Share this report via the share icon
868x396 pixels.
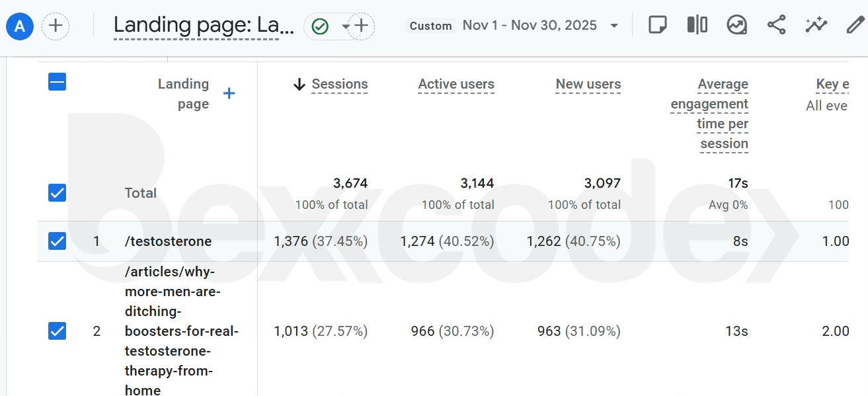pyautogui.click(x=776, y=24)
